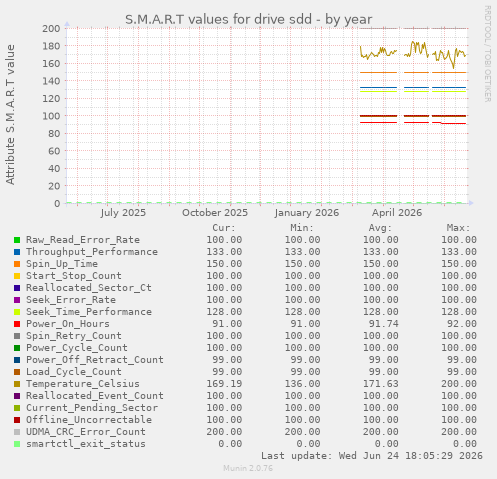Click the Current_Pending_Sector legend label
The image size is (497, 479).
[x=92, y=408]
